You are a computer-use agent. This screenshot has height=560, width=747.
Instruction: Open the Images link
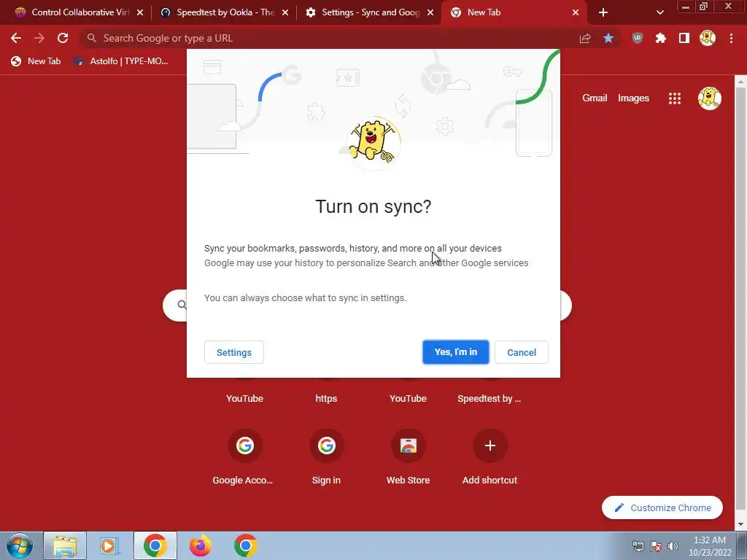tap(633, 98)
